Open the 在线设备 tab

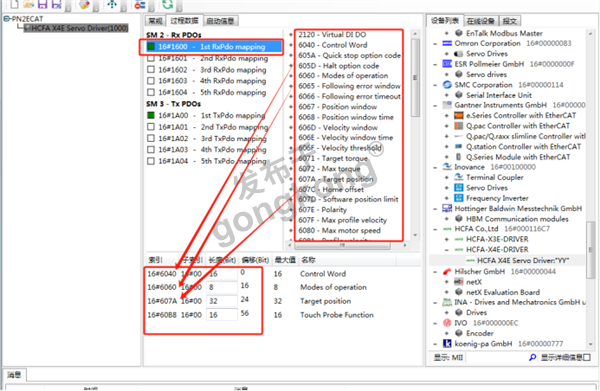pyautogui.click(x=481, y=21)
